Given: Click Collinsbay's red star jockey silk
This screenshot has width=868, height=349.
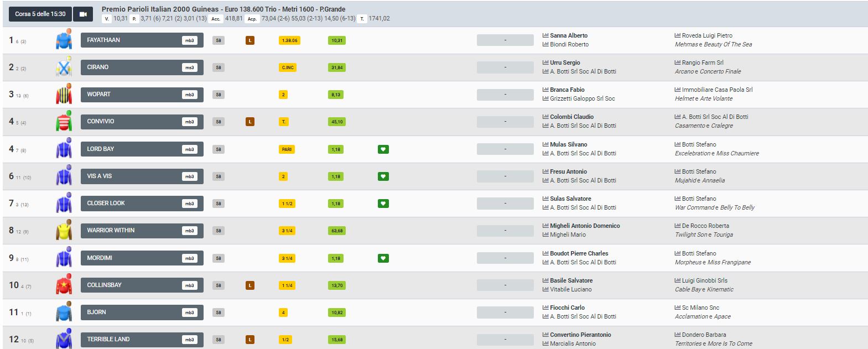Looking at the screenshot, I should [x=64, y=285].
